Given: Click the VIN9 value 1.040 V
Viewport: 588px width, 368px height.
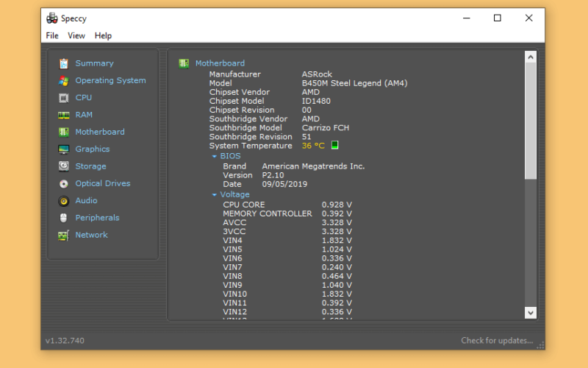Looking at the screenshot, I should tap(337, 285).
